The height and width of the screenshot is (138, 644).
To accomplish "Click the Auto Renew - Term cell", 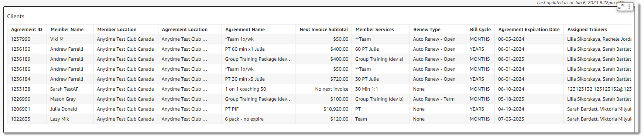I will [x=434, y=99].
